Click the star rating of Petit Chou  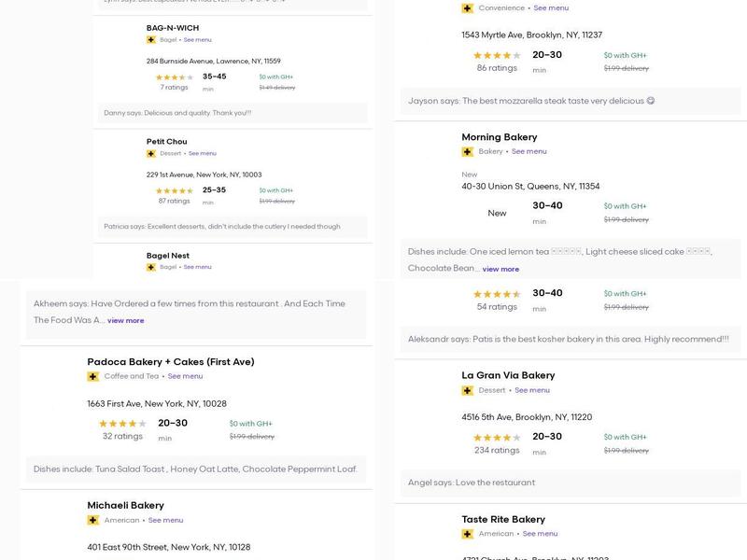(x=174, y=190)
